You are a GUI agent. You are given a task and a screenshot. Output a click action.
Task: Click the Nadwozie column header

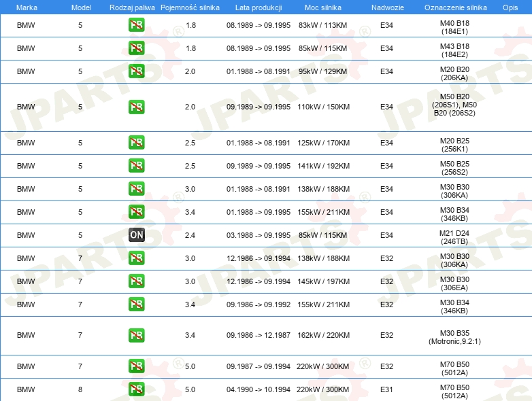[x=388, y=7]
